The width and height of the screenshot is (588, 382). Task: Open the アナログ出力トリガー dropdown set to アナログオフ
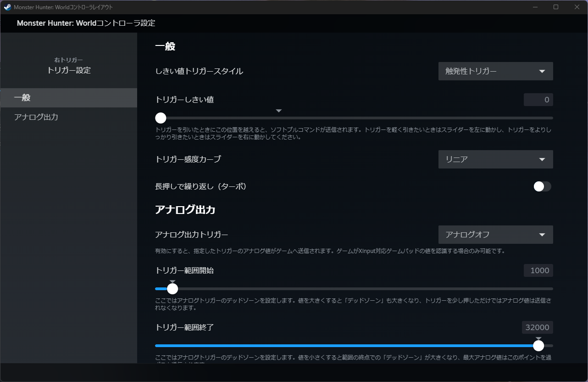tap(495, 235)
